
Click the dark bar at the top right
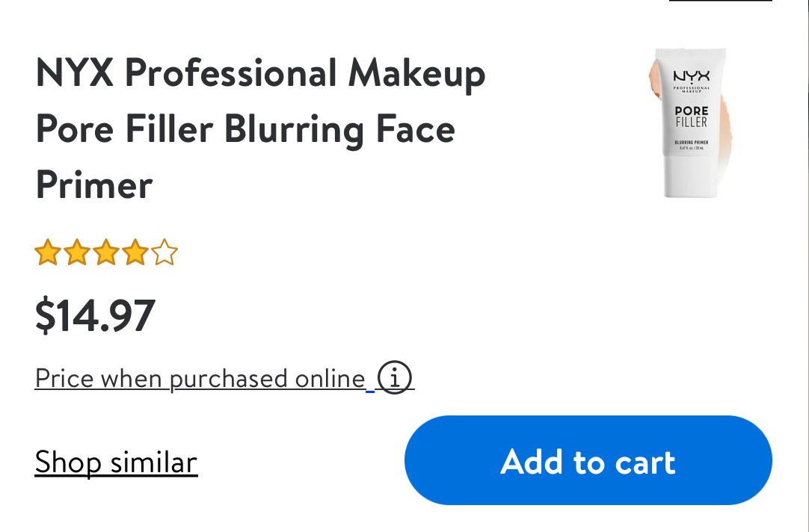point(721,1)
